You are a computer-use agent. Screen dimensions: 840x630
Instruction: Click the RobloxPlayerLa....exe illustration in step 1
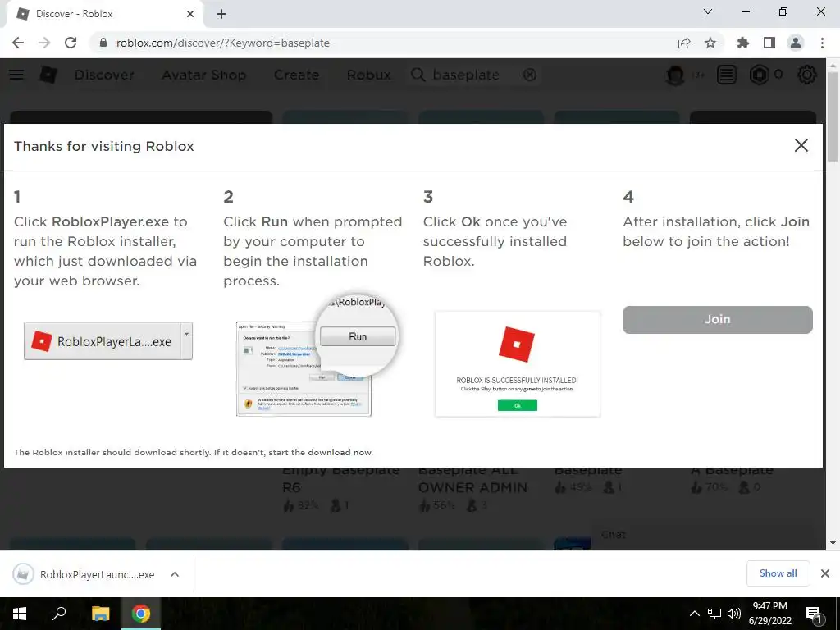[x=108, y=341]
